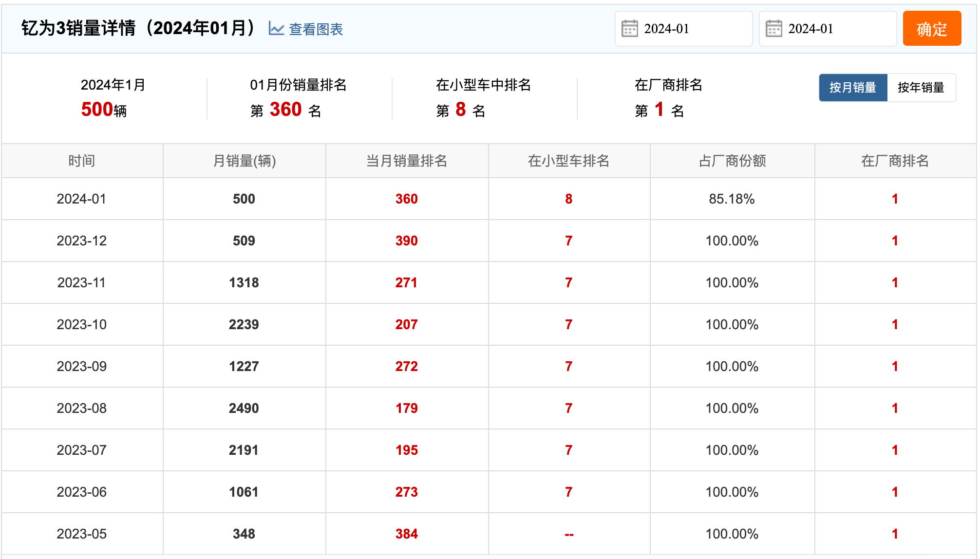This screenshot has height=559, width=980.
Task: Click the summary 500辆 sales figure
Action: click(x=104, y=110)
